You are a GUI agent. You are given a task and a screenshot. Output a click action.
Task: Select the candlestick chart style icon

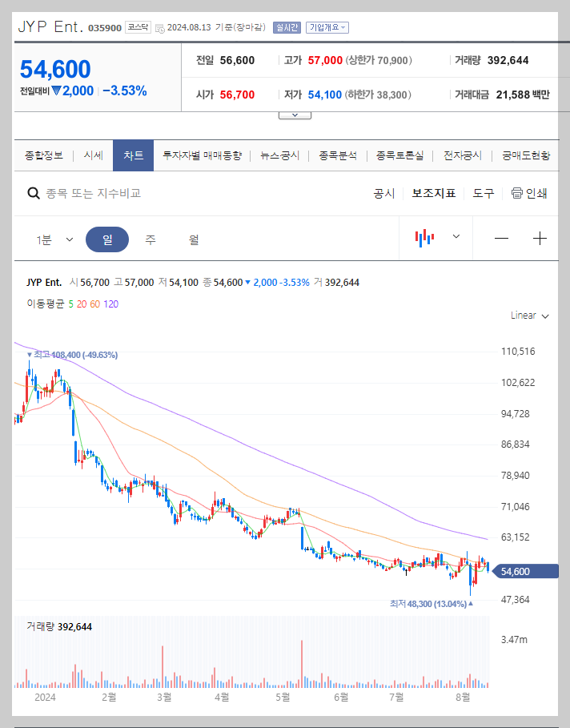[x=423, y=238]
